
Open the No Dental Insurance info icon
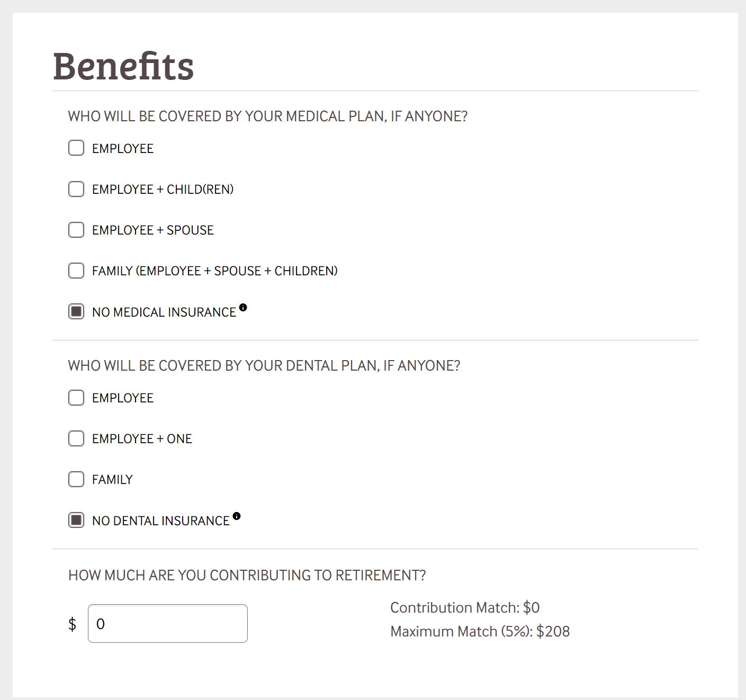[x=237, y=516]
